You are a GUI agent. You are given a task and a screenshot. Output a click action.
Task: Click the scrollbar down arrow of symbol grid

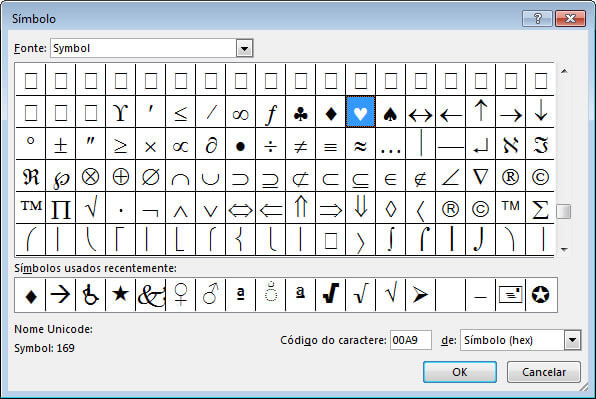pos(564,250)
